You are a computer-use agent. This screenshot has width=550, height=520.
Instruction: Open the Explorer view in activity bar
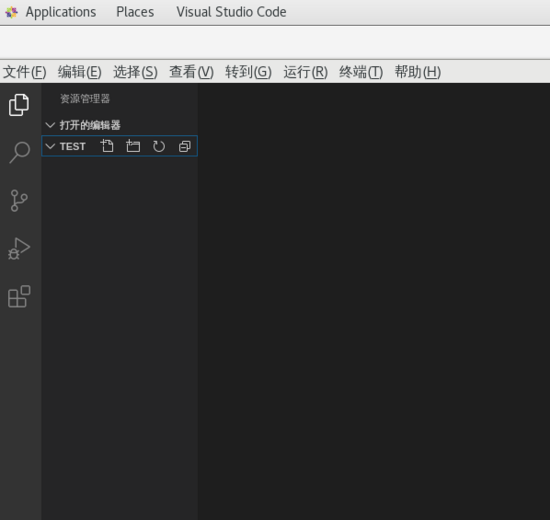click(19, 105)
